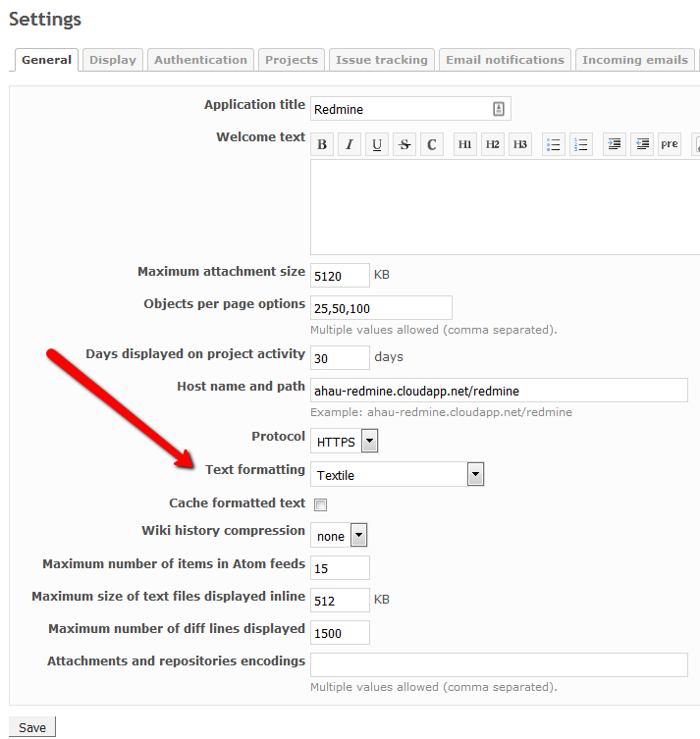Click the Save button
Image resolution: width=700 pixels, height=739 pixels.
click(x=32, y=727)
